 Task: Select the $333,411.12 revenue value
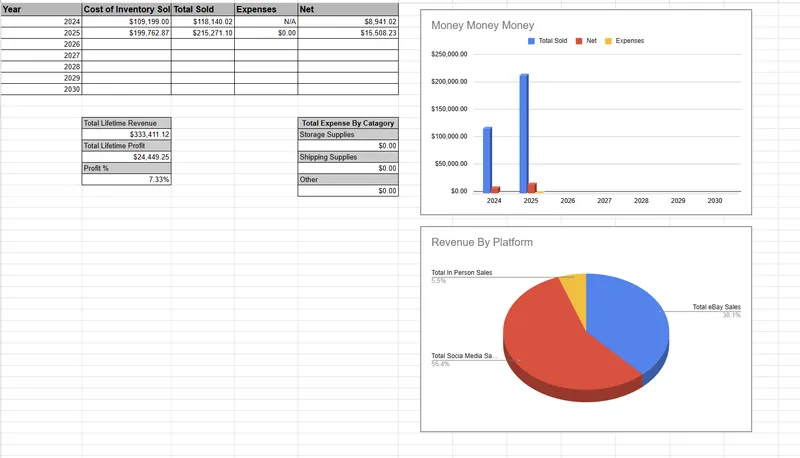[x=127, y=134]
